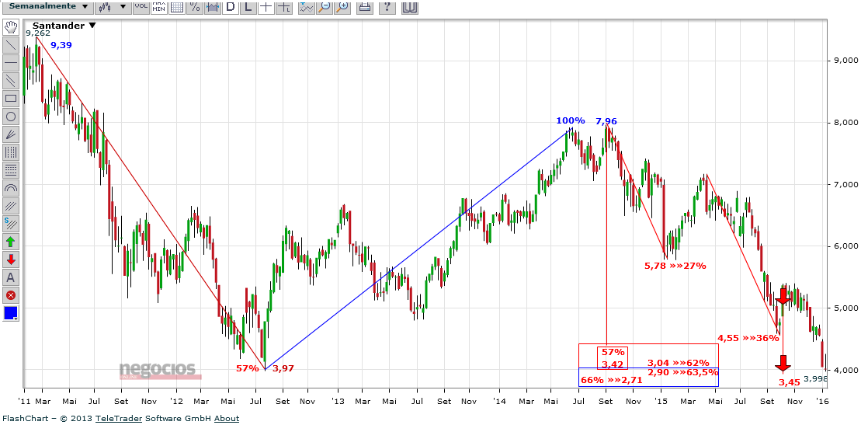Viewport: 868px width, 425px height.
Task: Switch to percent scale view
Action: click(194, 6)
